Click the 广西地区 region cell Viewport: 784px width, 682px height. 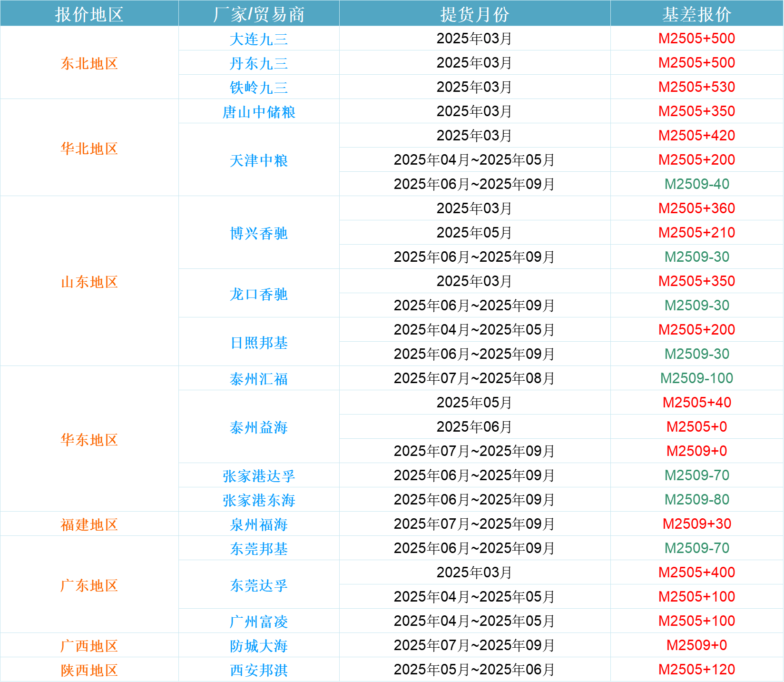(89, 646)
